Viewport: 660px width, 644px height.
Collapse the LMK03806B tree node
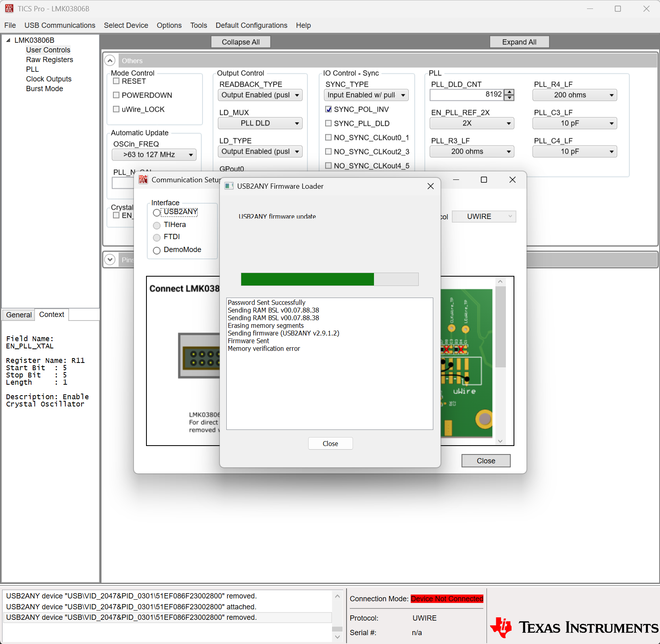click(8, 40)
